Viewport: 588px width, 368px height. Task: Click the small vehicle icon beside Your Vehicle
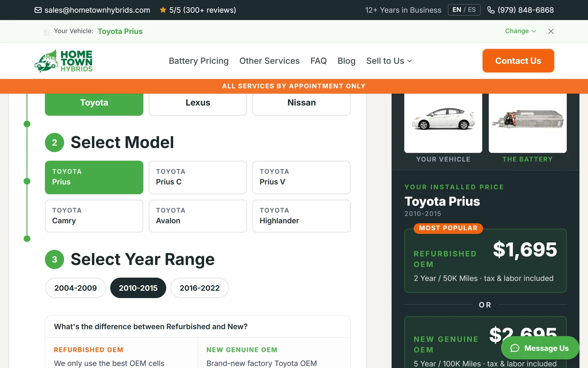coord(47,31)
